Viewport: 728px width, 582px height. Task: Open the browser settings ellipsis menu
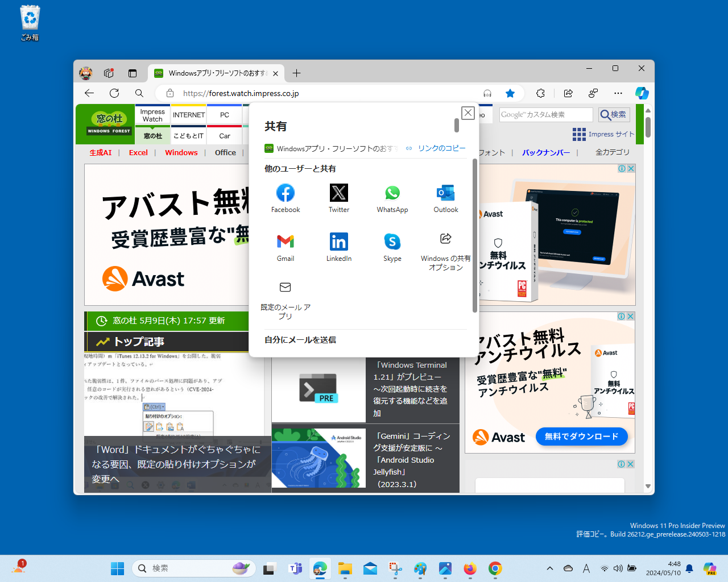pyautogui.click(x=618, y=93)
